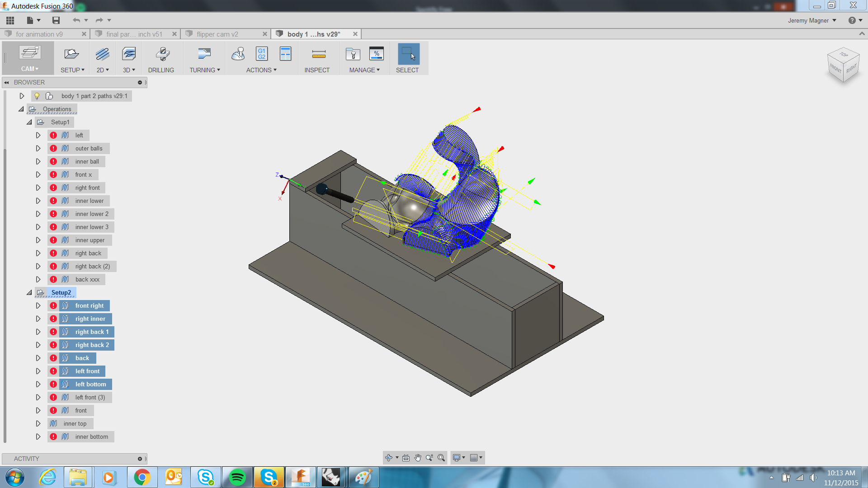The height and width of the screenshot is (488, 868).
Task: Click the ViewCube FRONT face
Action: tap(835, 69)
